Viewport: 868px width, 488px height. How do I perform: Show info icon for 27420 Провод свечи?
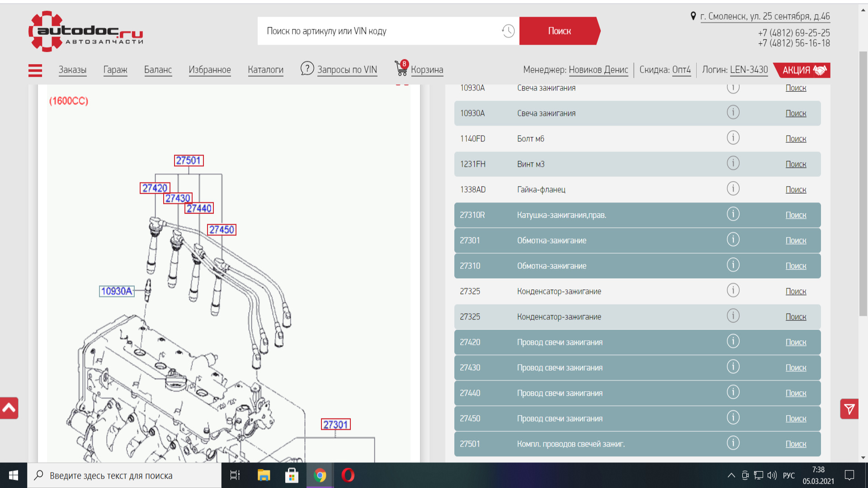pyautogui.click(x=733, y=341)
